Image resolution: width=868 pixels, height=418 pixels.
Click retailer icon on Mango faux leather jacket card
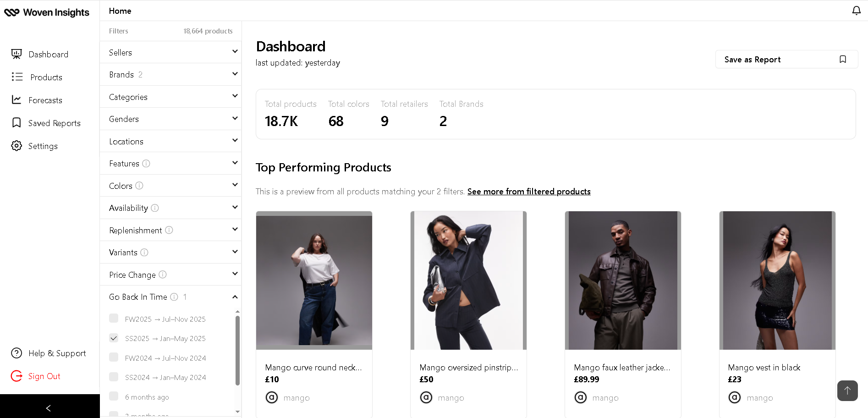tap(581, 397)
